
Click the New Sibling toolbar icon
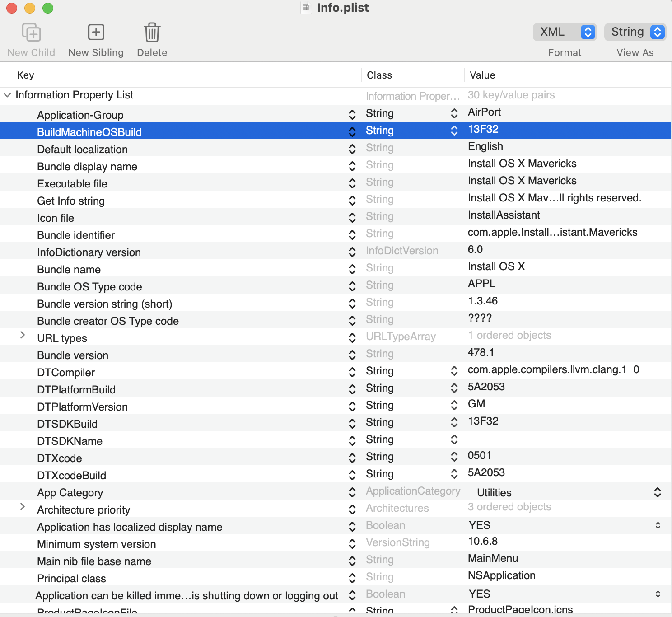(96, 33)
